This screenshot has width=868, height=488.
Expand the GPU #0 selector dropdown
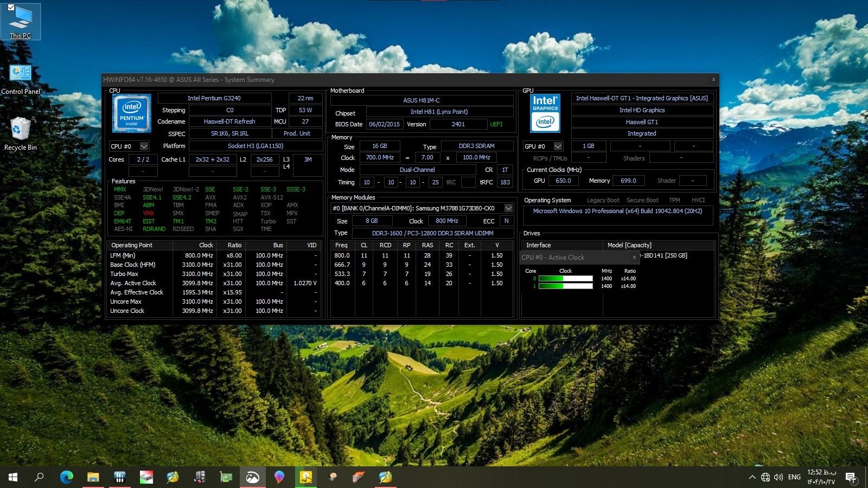(558, 146)
